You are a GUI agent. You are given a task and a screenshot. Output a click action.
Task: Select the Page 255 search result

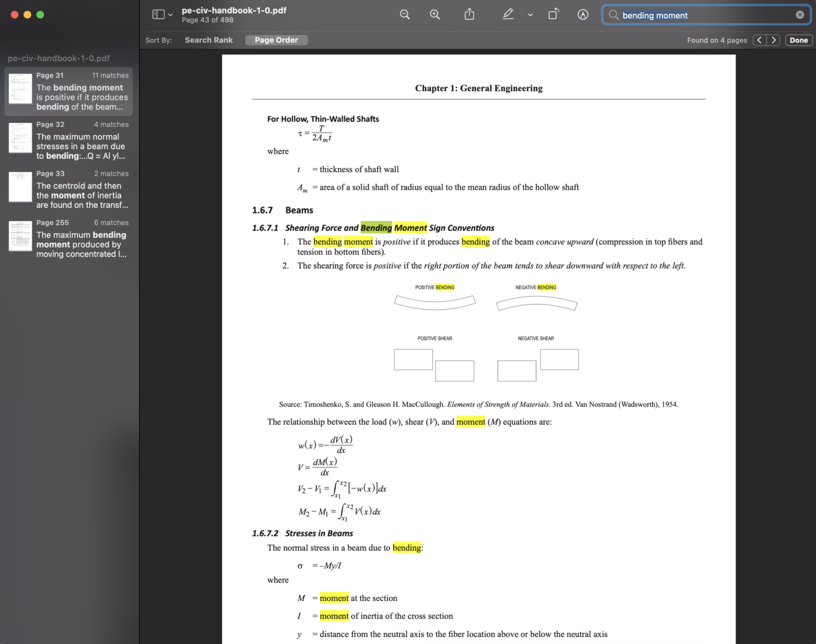69,238
